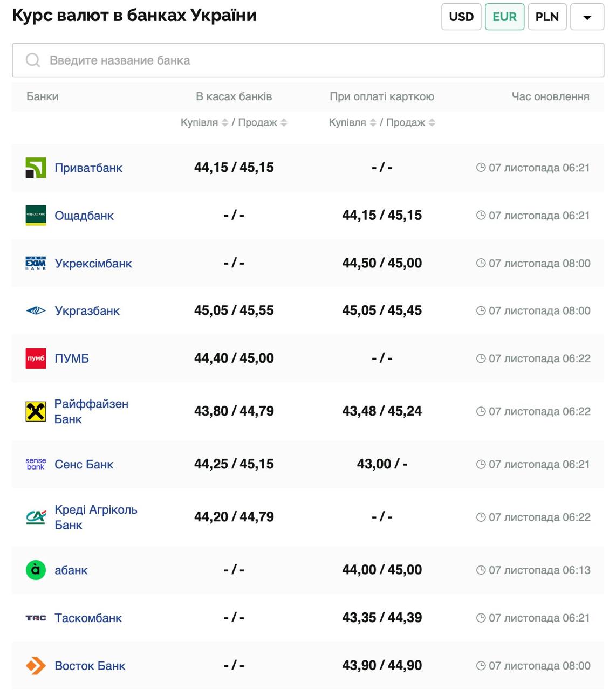Click the red ПУМБ logo icon
Viewport: 616px width, 690px height.
pyautogui.click(x=36, y=358)
